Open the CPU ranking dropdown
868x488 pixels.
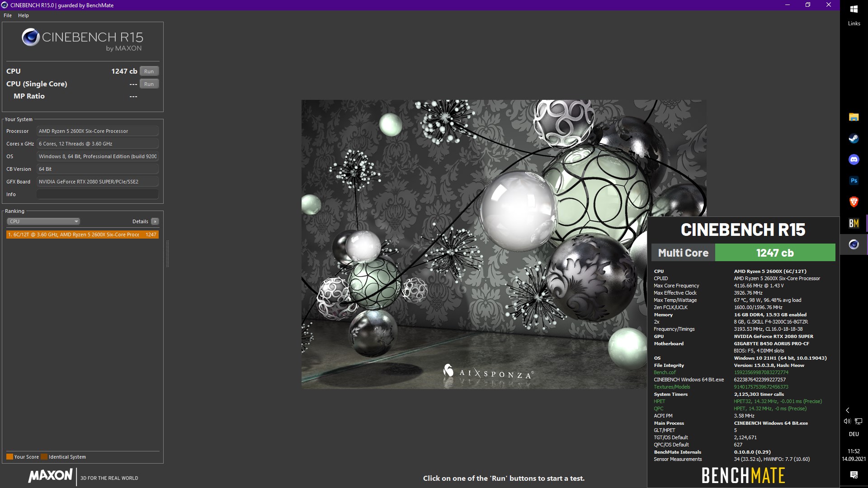pos(43,221)
